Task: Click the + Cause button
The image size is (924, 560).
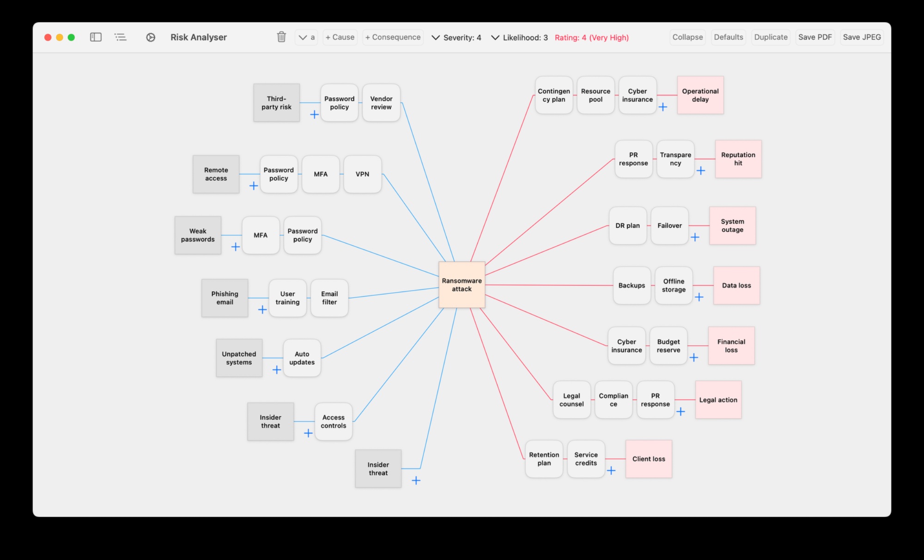Action: click(x=340, y=37)
